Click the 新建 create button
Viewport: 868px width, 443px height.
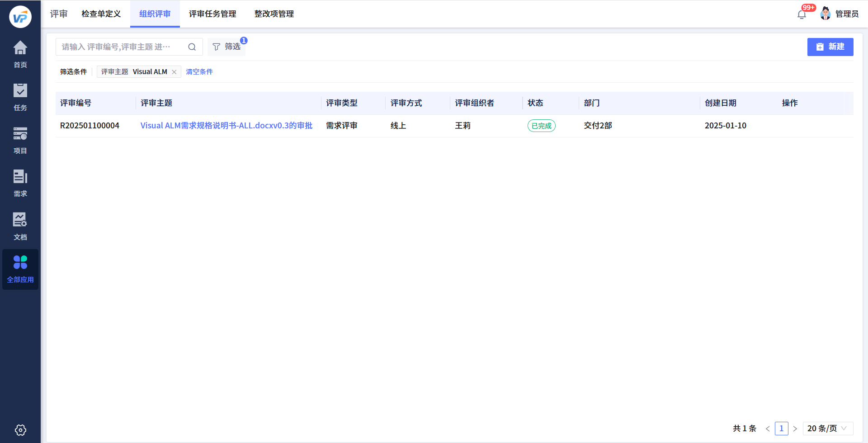tap(830, 47)
